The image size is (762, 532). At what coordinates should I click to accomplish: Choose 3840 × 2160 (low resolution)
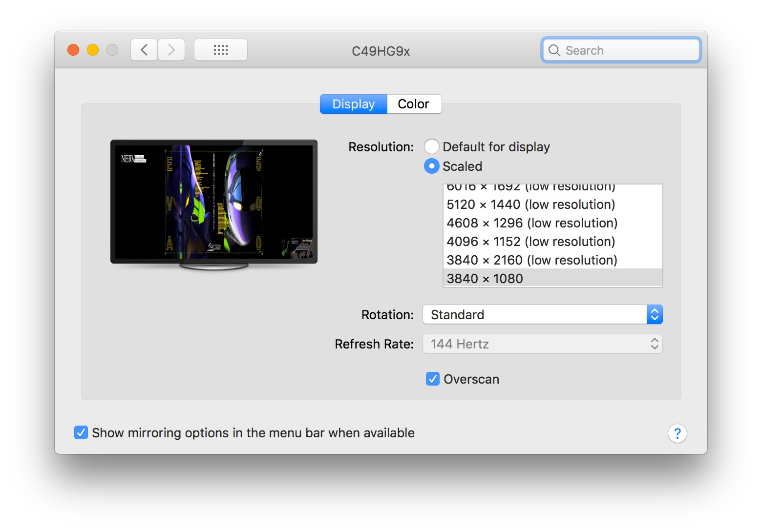pos(552,260)
